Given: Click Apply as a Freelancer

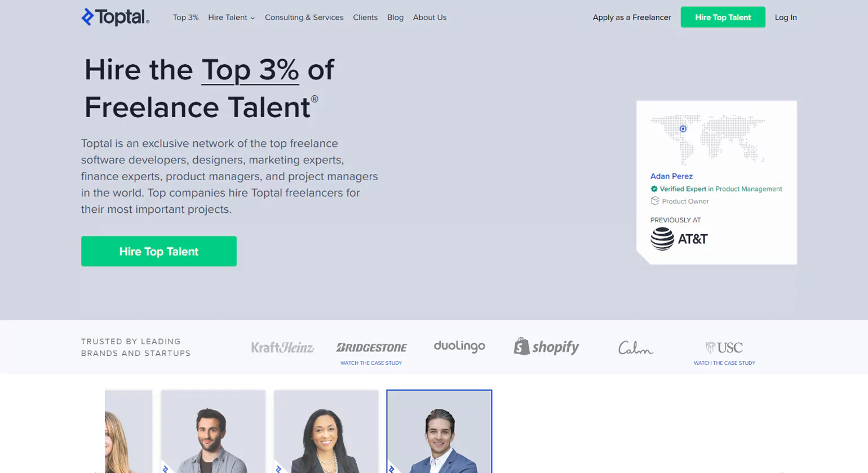Looking at the screenshot, I should click(x=631, y=17).
